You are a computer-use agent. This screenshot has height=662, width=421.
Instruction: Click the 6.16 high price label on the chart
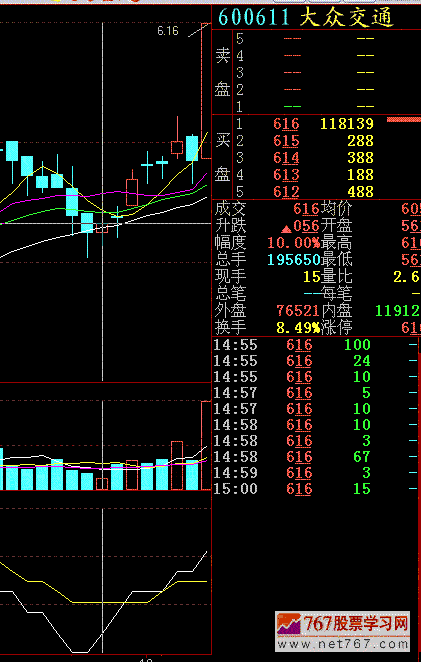click(x=168, y=31)
